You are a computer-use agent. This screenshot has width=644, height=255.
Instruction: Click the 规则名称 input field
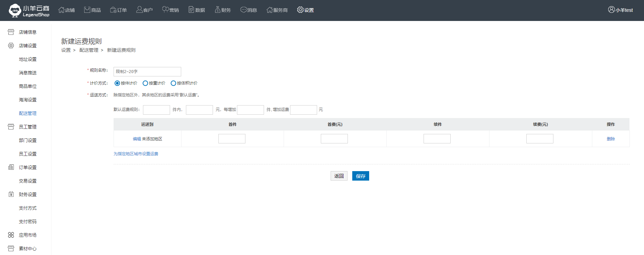coord(147,72)
